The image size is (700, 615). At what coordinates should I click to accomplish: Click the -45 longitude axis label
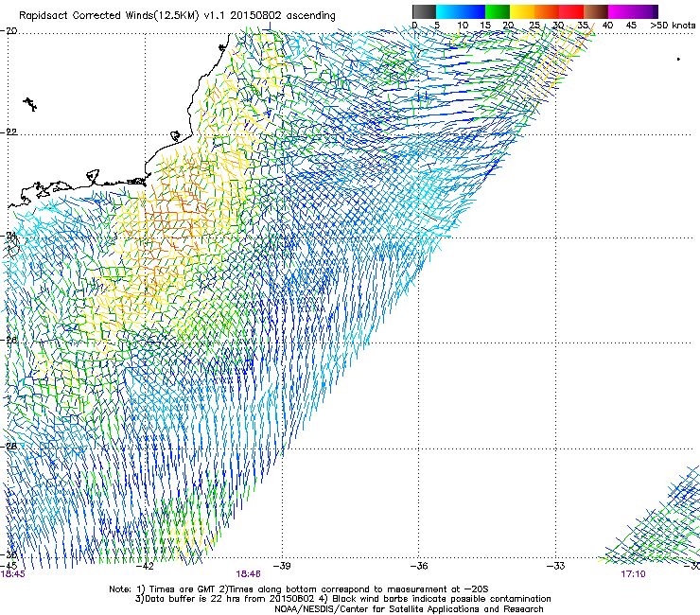point(9,566)
